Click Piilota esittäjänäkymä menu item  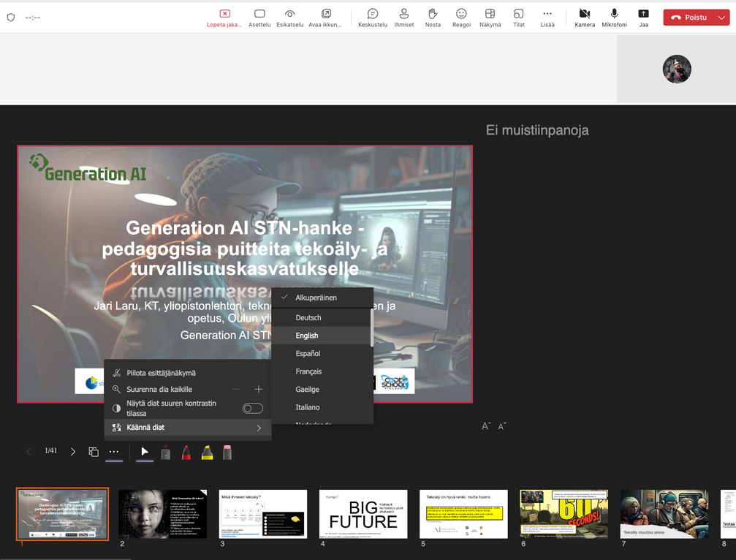[x=187, y=373]
